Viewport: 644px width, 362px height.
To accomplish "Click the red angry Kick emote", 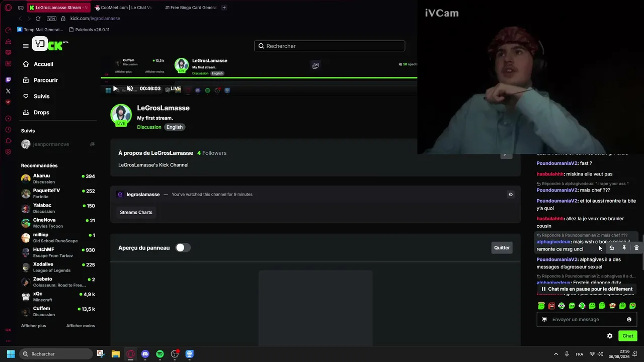I will (x=551, y=306).
